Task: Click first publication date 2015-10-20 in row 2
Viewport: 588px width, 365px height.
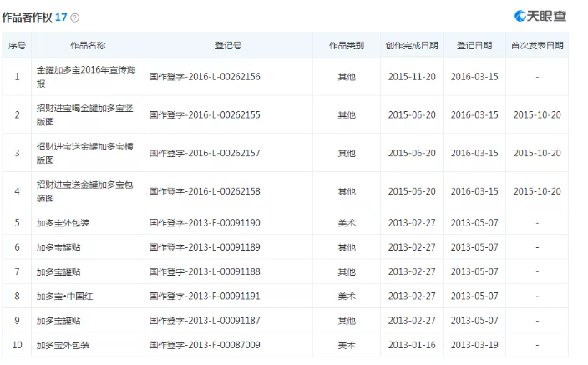Action: (x=537, y=114)
